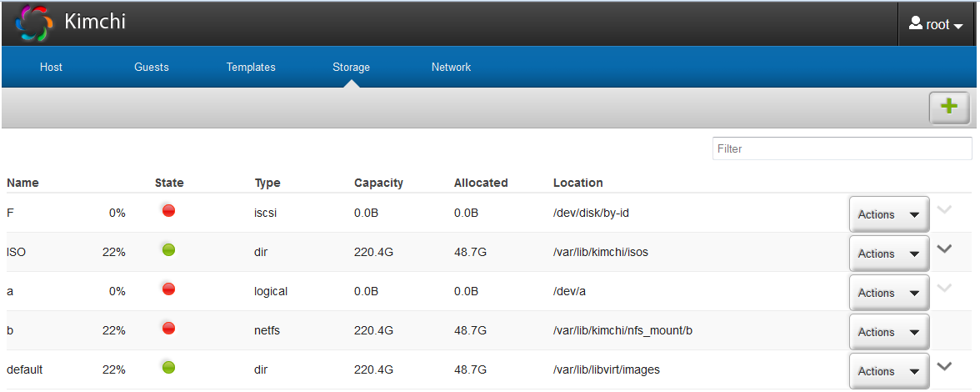Click the Kimchi logo icon
Screen dimensions: 980x392
pos(34,23)
